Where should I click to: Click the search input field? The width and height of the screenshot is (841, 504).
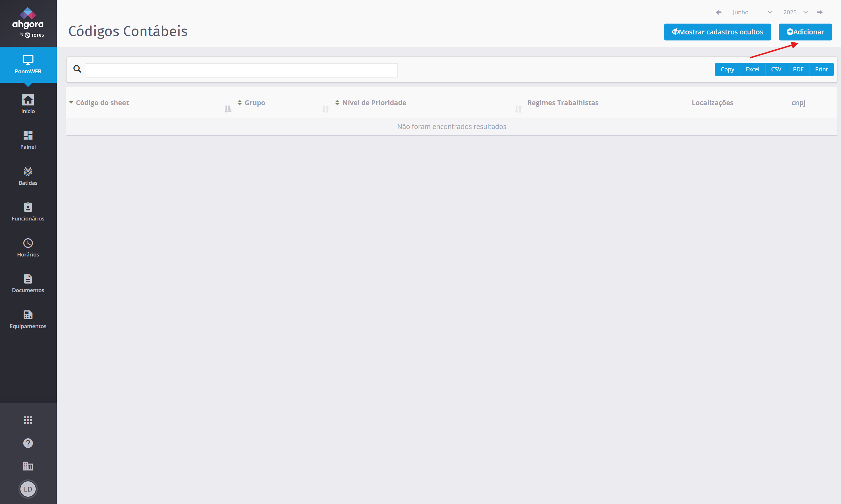coord(241,70)
